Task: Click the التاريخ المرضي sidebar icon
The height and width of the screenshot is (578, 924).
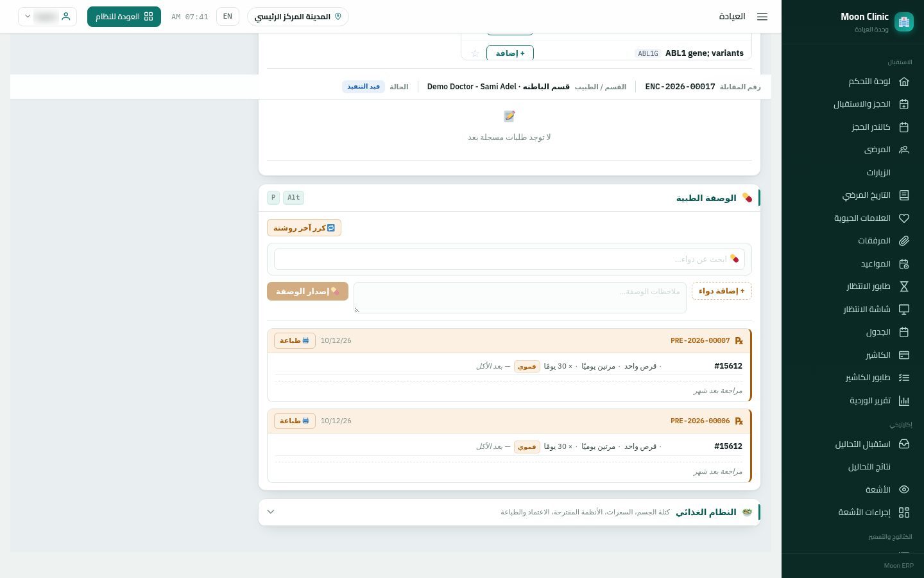Action: point(904,195)
